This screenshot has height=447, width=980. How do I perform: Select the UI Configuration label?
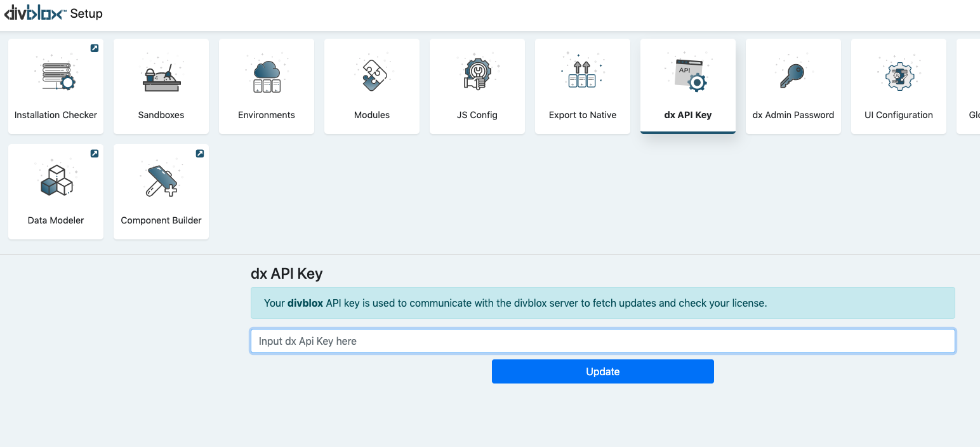point(899,115)
